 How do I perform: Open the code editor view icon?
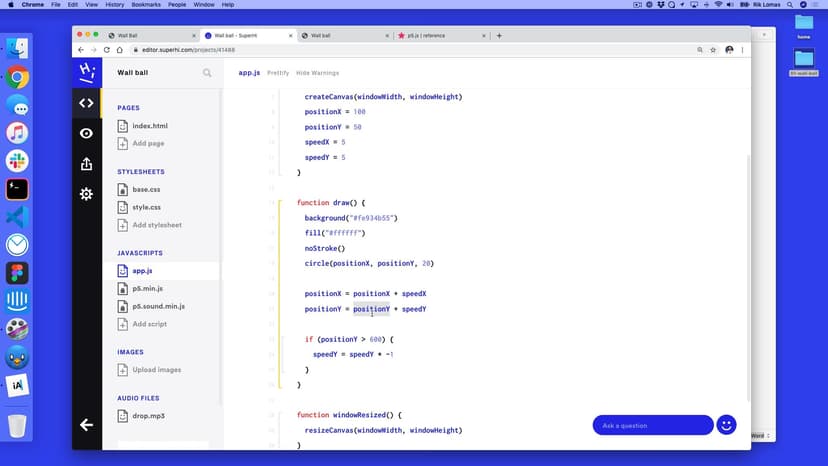tap(86, 103)
